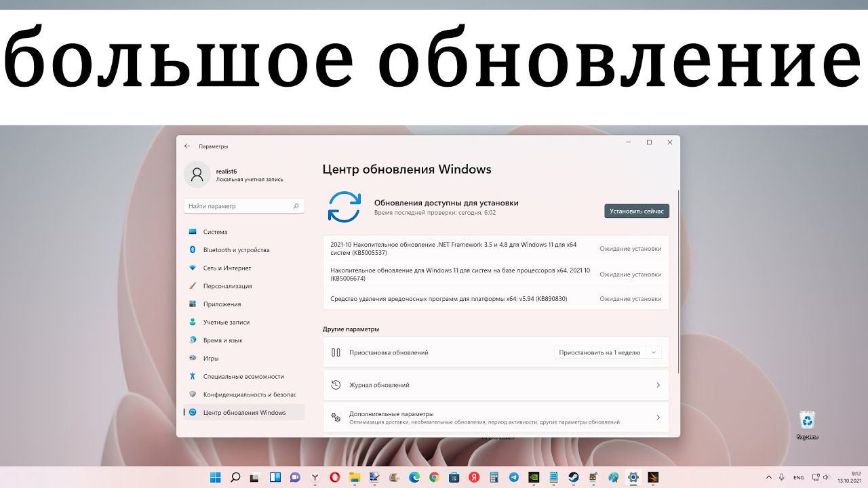
Task: Open the Время и язык category
Action: [x=244, y=340]
